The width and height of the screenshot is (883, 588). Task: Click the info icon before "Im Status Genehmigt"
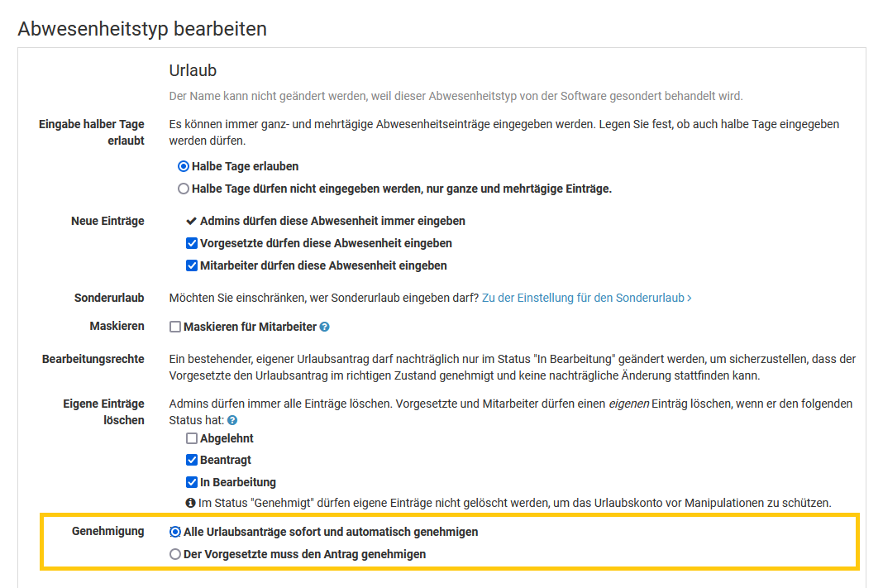click(191, 503)
